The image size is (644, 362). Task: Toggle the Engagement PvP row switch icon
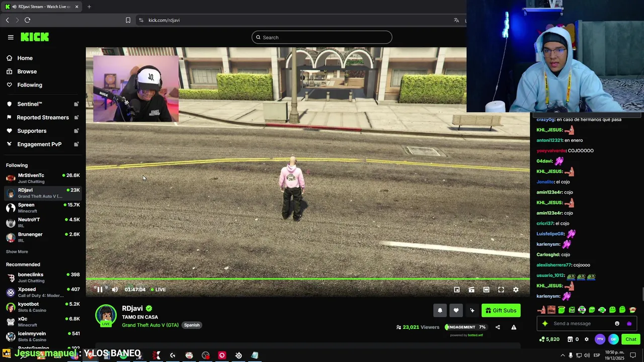76,144
